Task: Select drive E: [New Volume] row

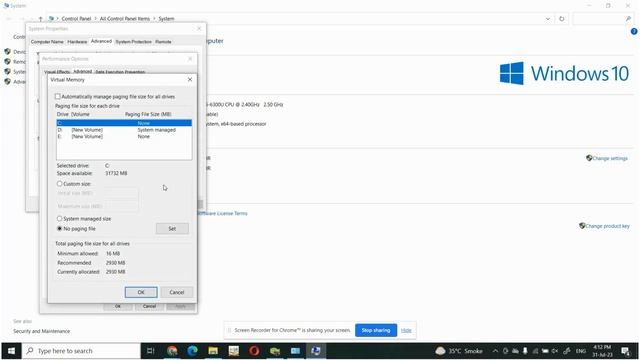Action: (124, 136)
